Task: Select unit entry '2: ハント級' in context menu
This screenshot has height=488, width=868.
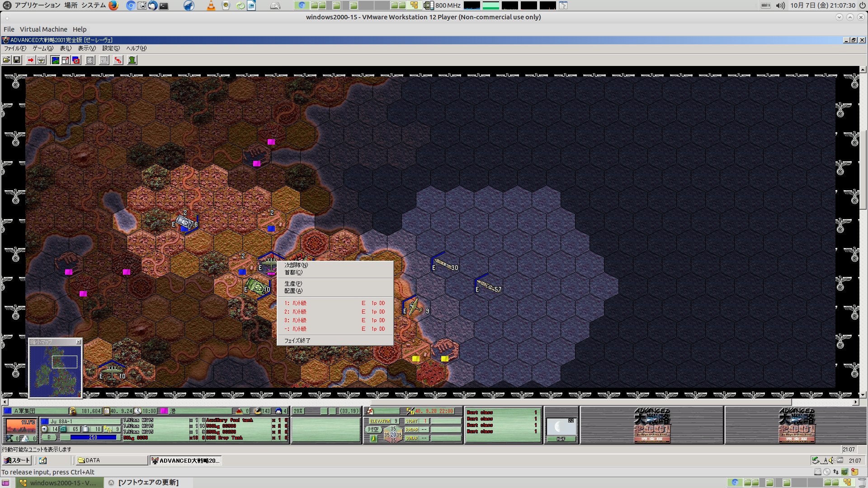Action: (x=335, y=312)
